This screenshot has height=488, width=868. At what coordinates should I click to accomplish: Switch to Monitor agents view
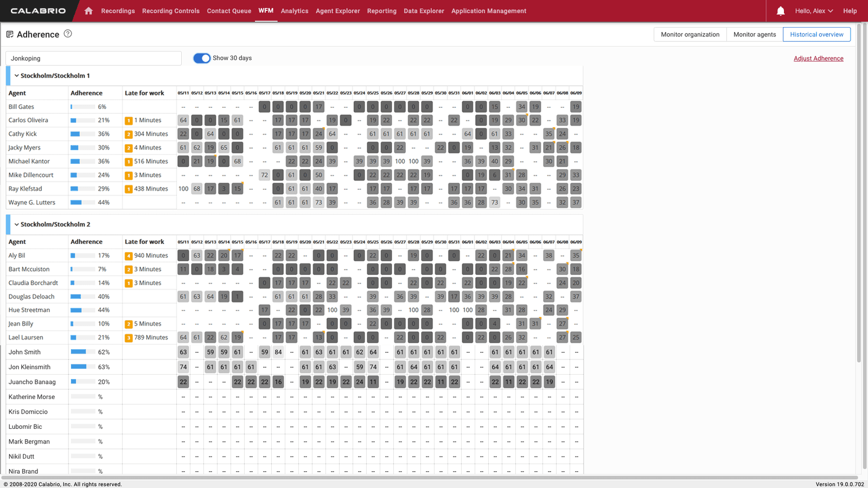(x=755, y=34)
